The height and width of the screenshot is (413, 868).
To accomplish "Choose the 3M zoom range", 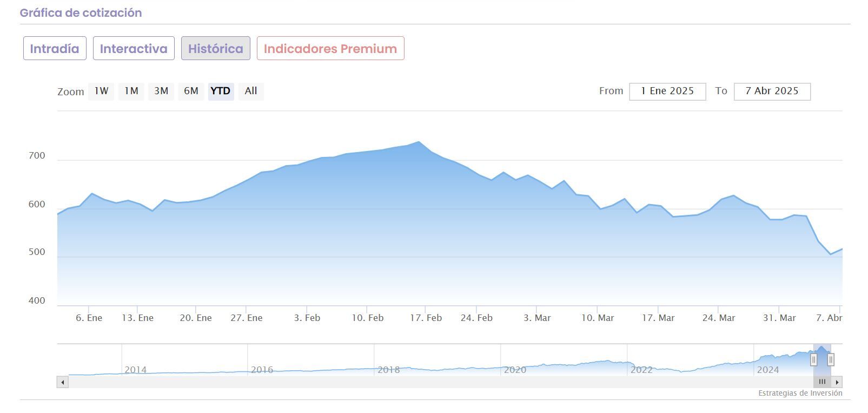I will pos(161,91).
